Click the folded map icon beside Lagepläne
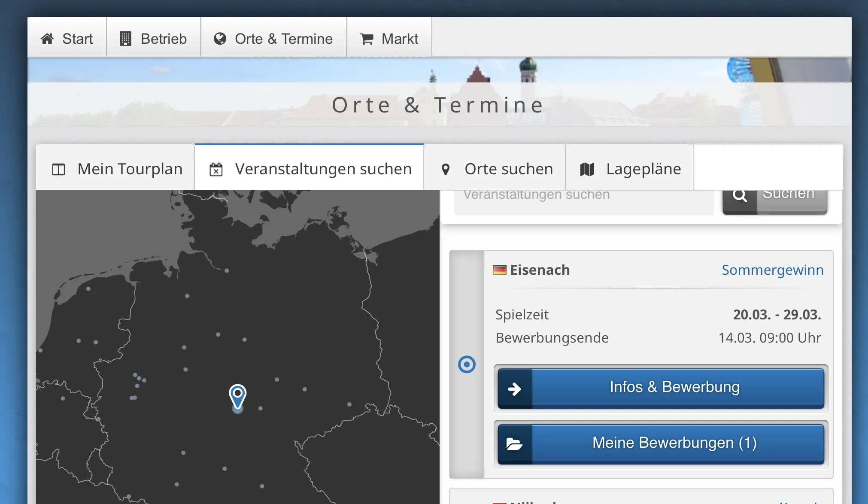 click(x=587, y=169)
